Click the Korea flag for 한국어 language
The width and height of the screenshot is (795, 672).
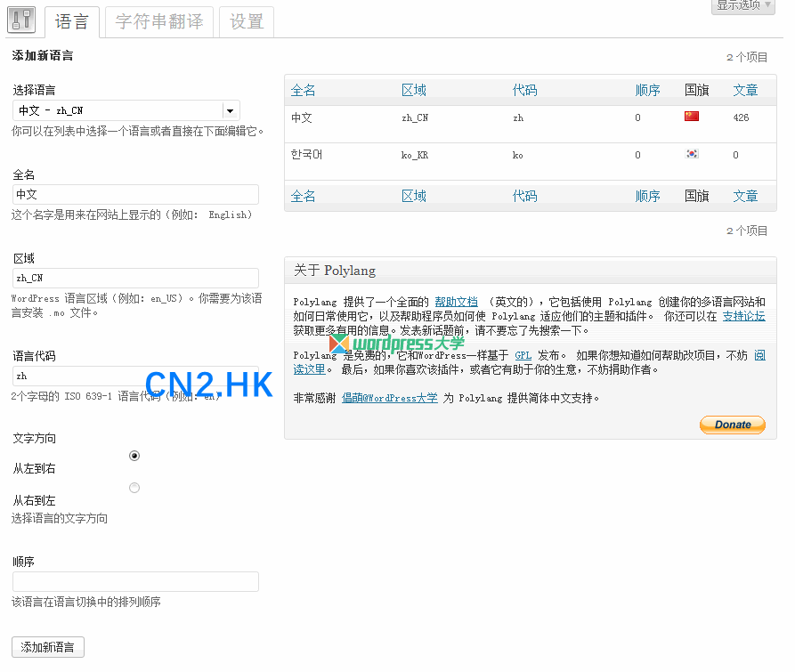(692, 153)
